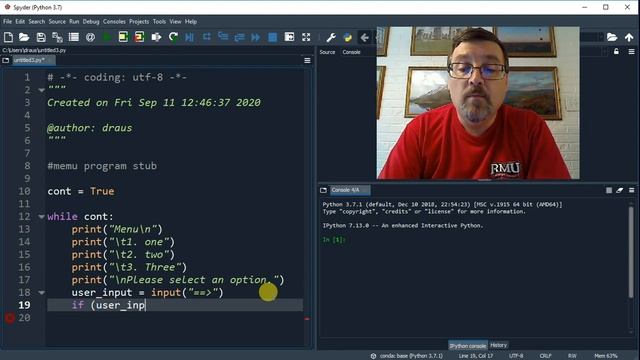The image size is (640, 360).
Task: Run current cell and advance
Action: point(140,37)
